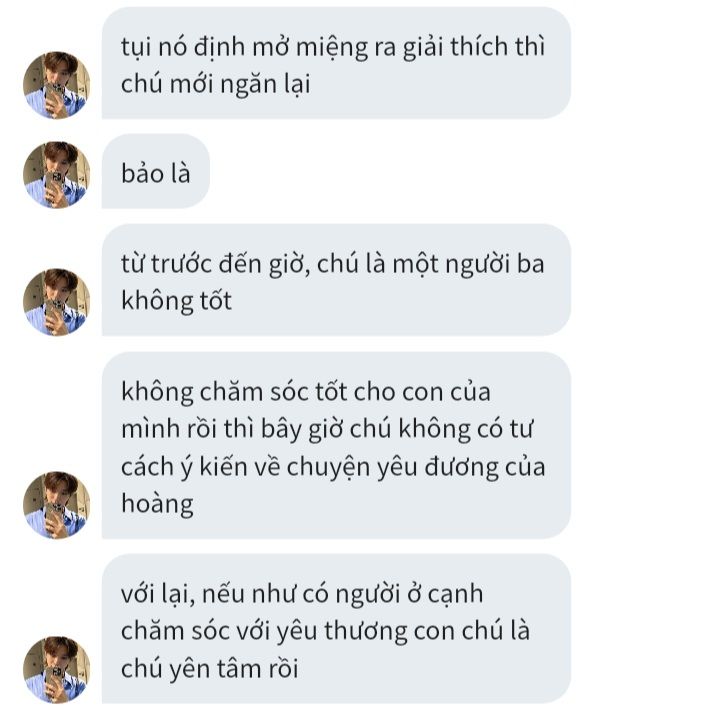Click the line 'cách ý kiến về chuyện yêu đương của'
Viewport: 720px width, 711px height.
pos(333,467)
